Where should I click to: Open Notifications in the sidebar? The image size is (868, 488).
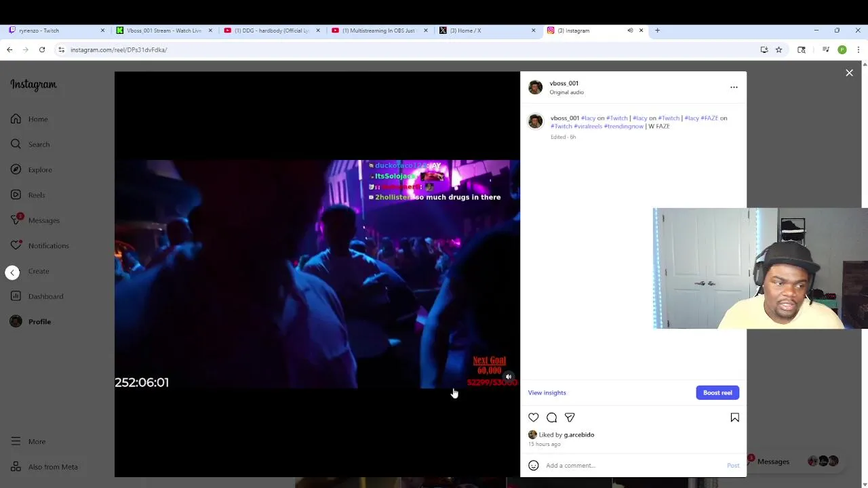click(39, 245)
